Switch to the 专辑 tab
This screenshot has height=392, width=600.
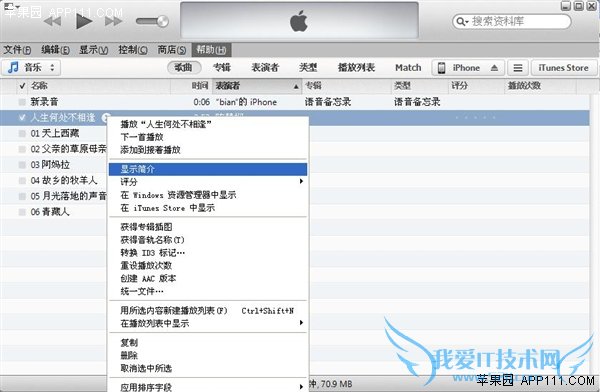222,67
